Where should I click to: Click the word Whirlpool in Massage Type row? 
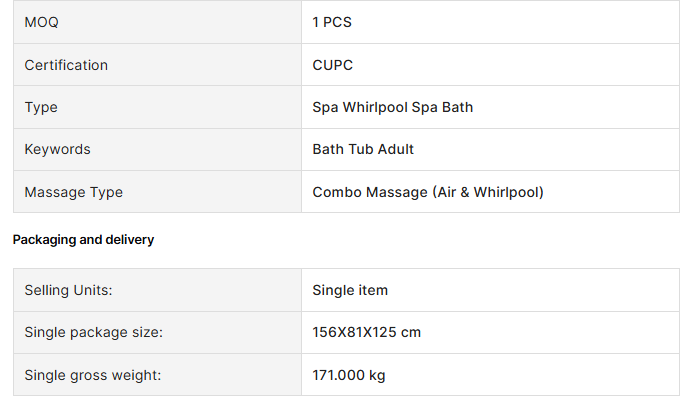[508, 192]
